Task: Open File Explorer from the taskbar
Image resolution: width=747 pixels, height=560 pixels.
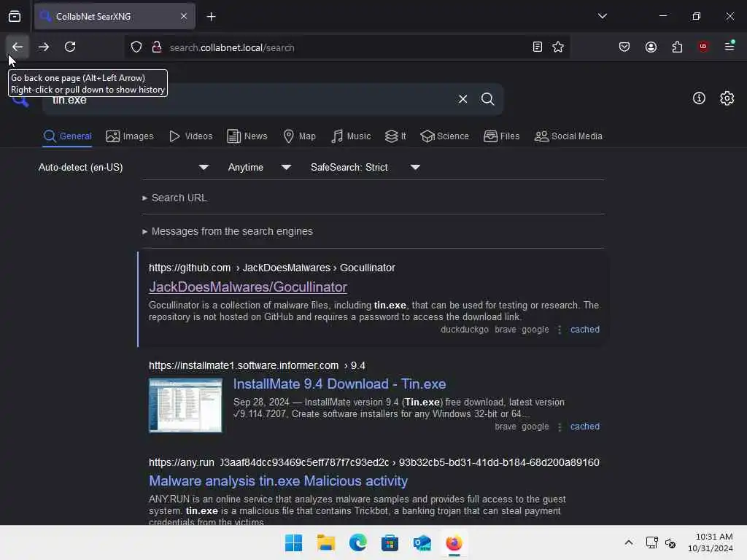Action: pyautogui.click(x=326, y=542)
